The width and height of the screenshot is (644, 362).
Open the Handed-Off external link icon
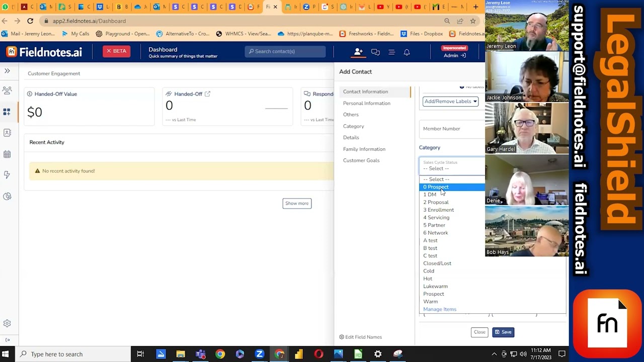(207, 94)
